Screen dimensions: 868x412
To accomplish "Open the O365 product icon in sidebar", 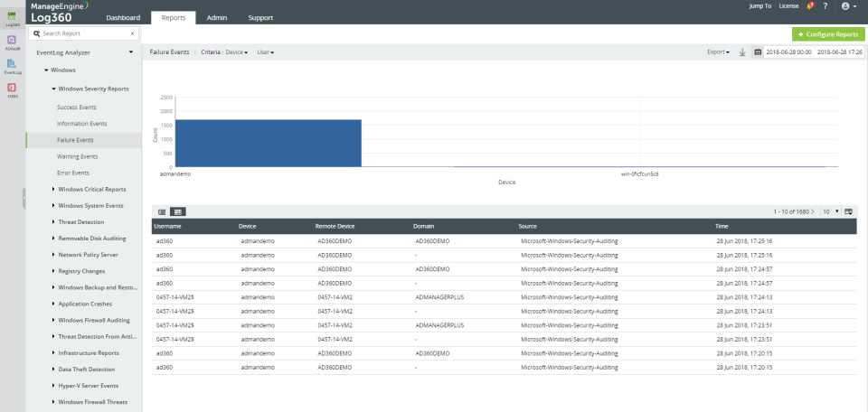I will tap(12, 89).
